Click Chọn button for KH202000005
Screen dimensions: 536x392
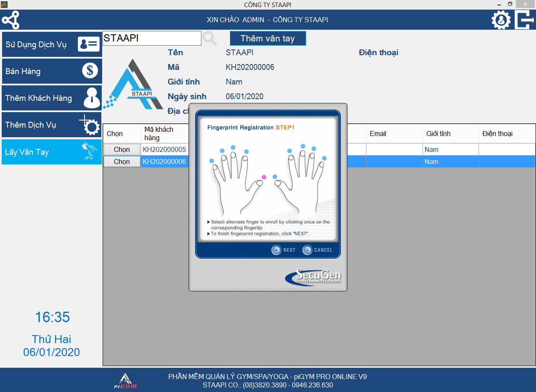coord(122,149)
